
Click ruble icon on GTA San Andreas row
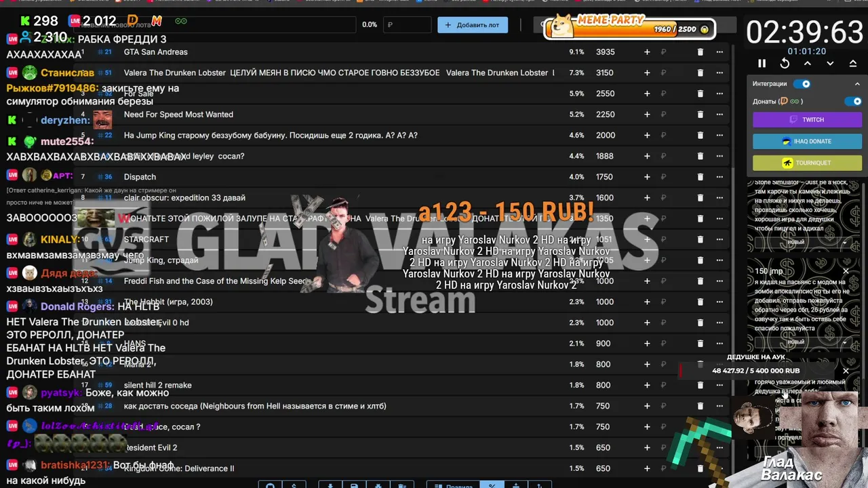663,52
